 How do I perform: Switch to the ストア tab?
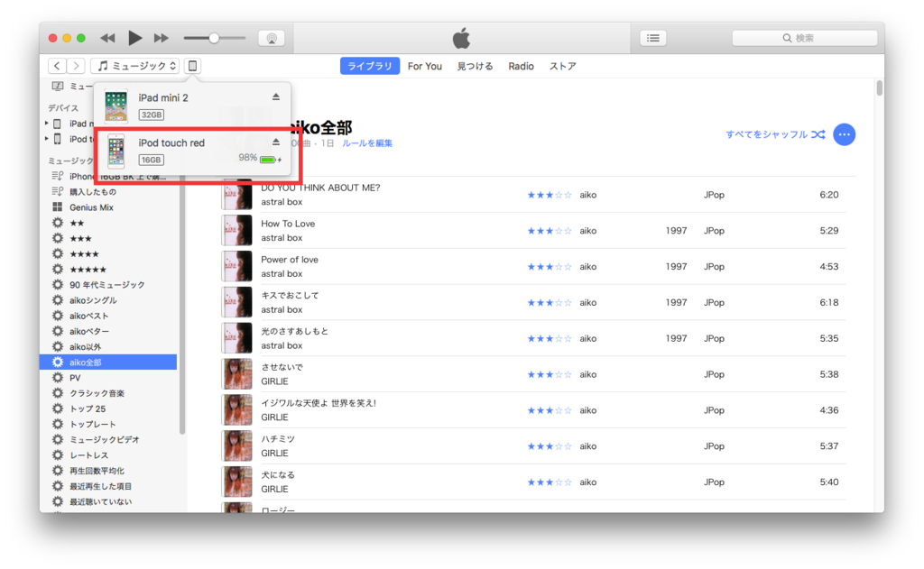[x=563, y=66]
